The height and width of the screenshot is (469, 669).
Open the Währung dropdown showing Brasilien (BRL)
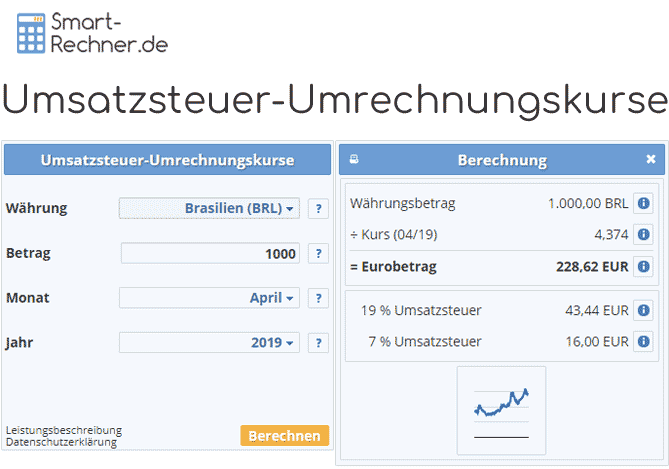coord(209,208)
